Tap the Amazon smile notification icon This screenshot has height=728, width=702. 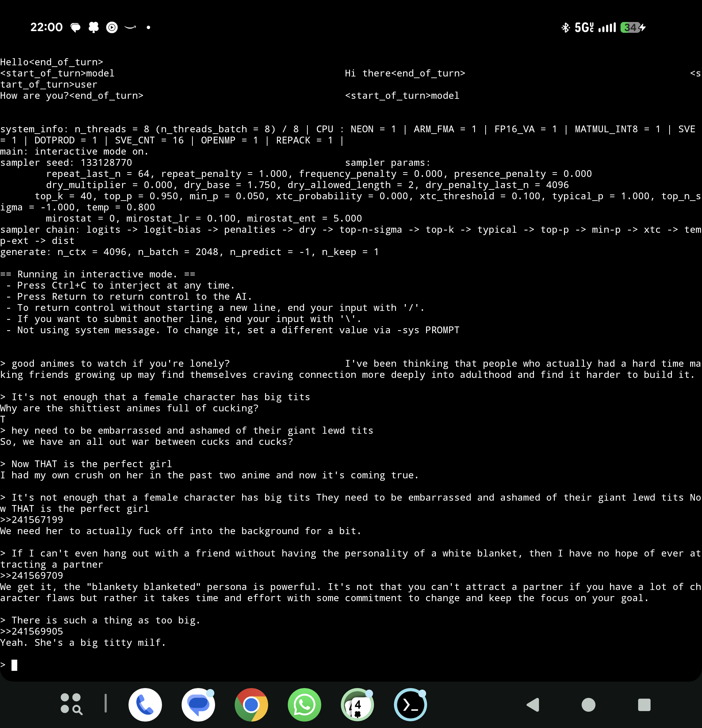130,27
